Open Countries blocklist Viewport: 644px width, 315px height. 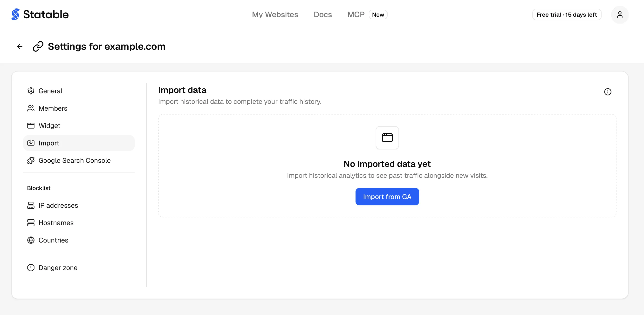pyautogui.click(x=79, y=240)
